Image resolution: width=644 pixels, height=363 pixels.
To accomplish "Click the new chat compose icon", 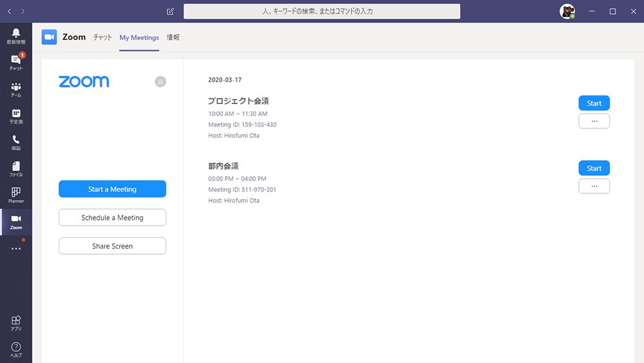I will [x=170, y=12].
